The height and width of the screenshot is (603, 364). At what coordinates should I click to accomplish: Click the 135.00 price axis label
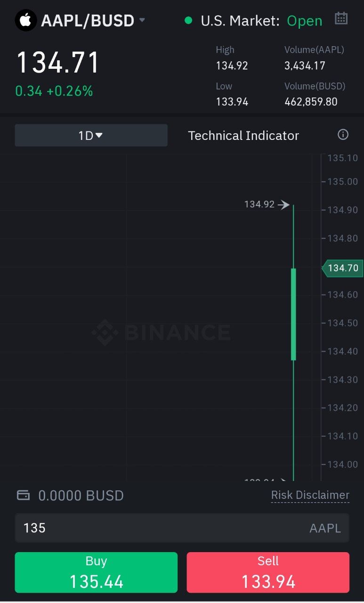(342, 181)
